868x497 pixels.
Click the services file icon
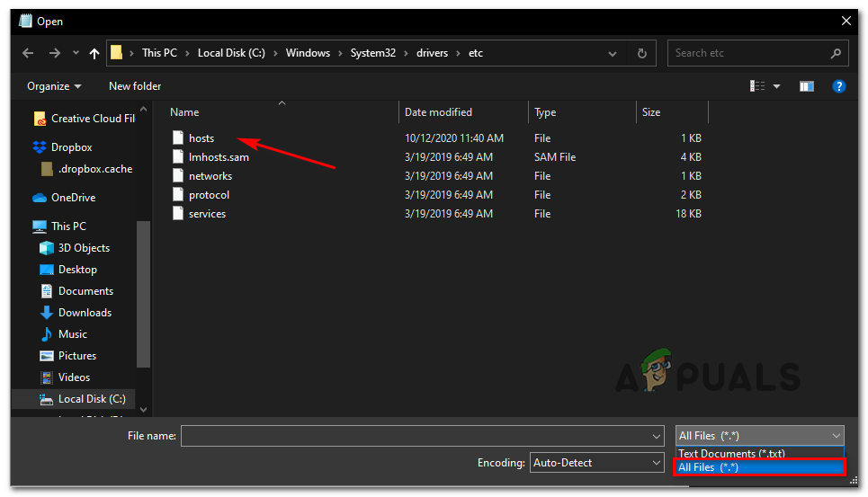click(x=178, y=213)
